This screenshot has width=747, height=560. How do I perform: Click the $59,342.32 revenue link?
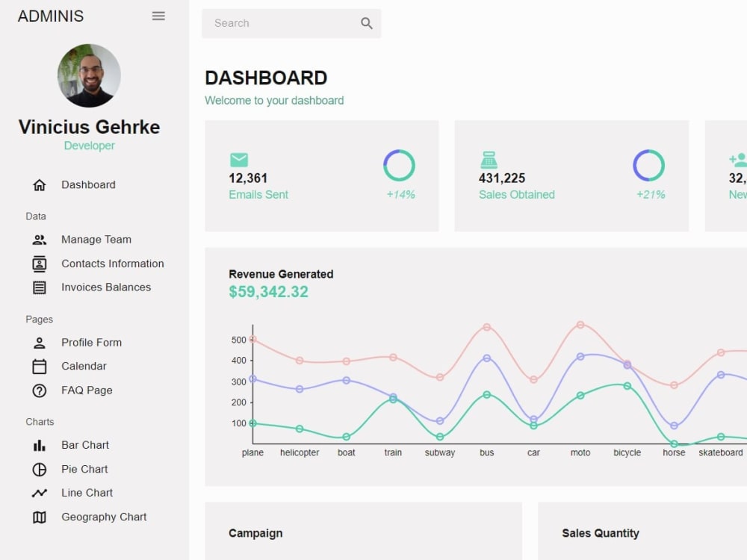click(269, 292)
